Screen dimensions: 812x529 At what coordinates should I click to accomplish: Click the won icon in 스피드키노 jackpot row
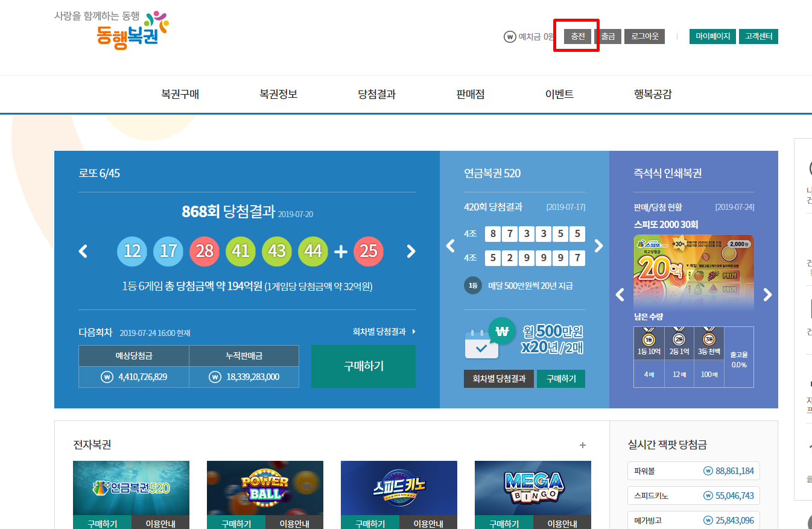708,496
